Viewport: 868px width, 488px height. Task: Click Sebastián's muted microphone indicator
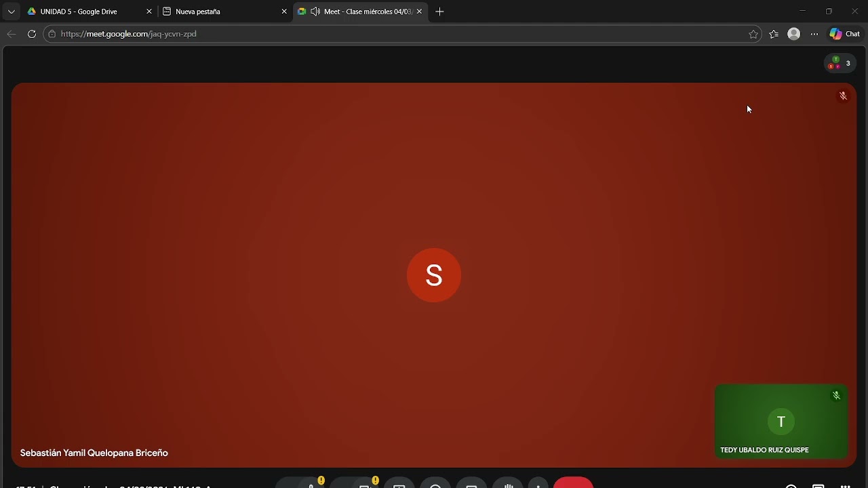pyautogui.click(x=843, y=96)
